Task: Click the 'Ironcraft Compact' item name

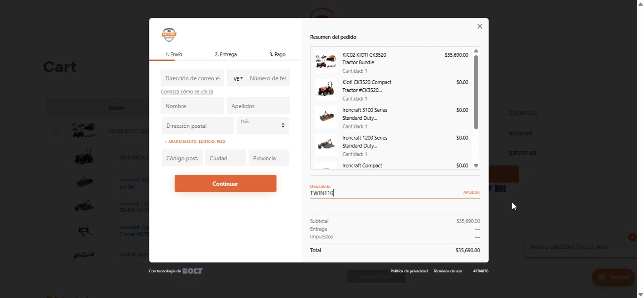Action: point(362,166)
